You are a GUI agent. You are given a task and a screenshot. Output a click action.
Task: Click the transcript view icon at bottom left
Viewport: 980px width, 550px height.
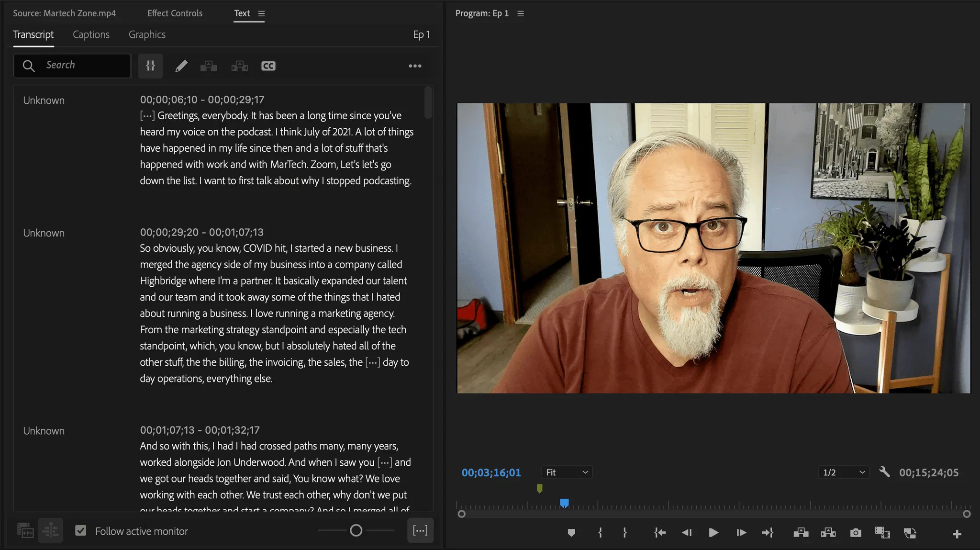(25, 530)
